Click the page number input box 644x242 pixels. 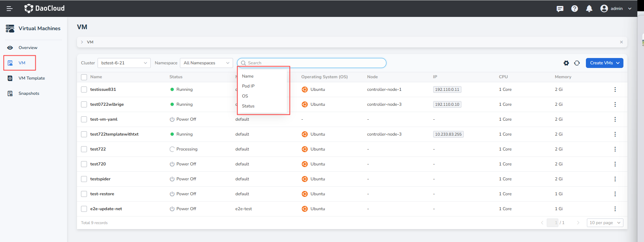[x=553, y=223]
